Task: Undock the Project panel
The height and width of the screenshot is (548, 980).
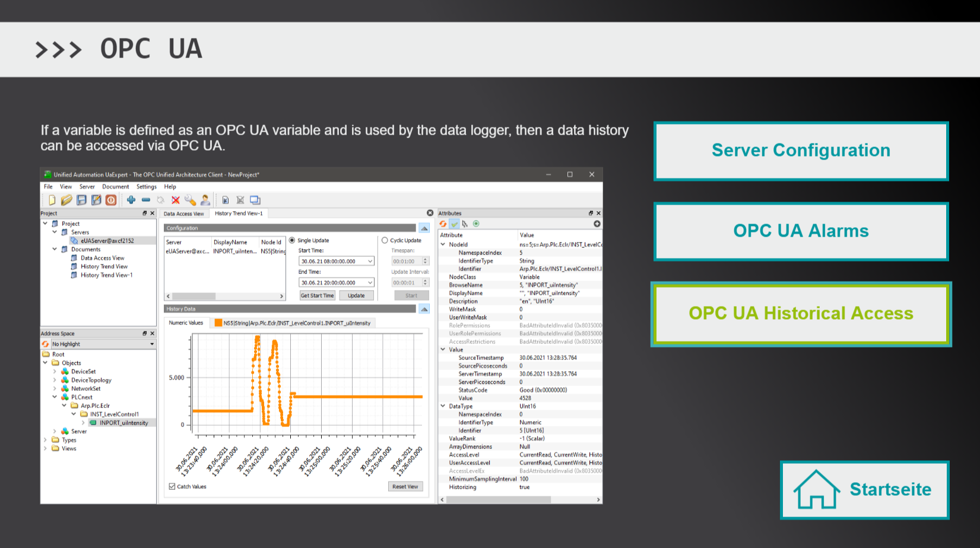Action: (x=144, y=213)
